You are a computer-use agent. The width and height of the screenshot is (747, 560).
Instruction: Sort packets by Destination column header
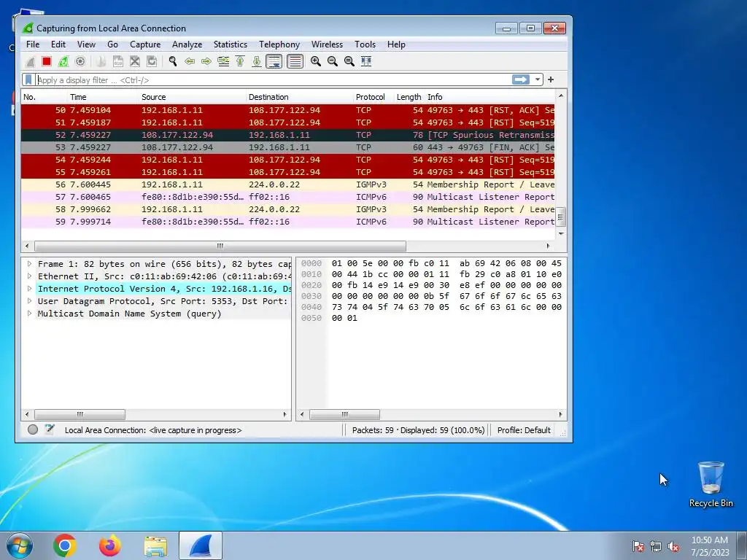(300, 97)
